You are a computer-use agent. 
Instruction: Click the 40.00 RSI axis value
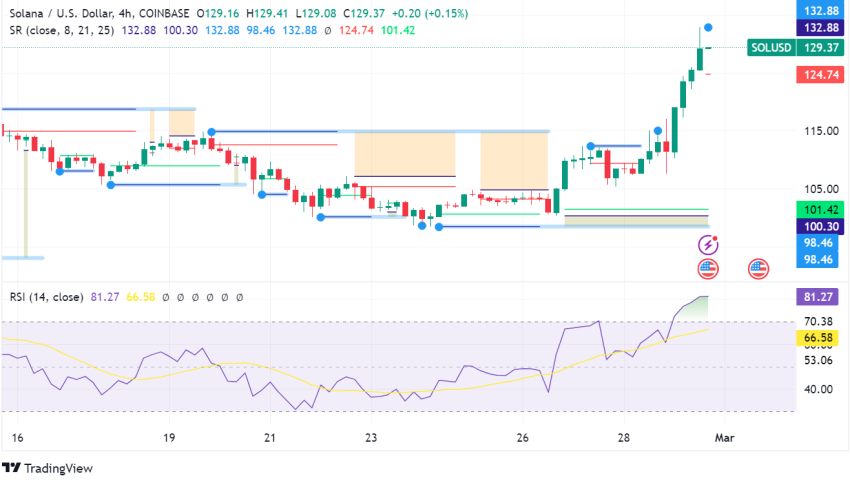818,389
